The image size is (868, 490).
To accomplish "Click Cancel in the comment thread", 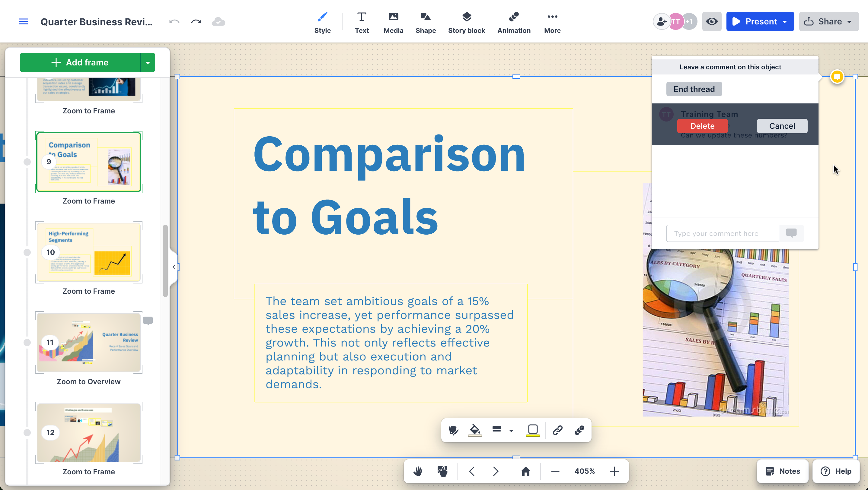I will 782,126.
